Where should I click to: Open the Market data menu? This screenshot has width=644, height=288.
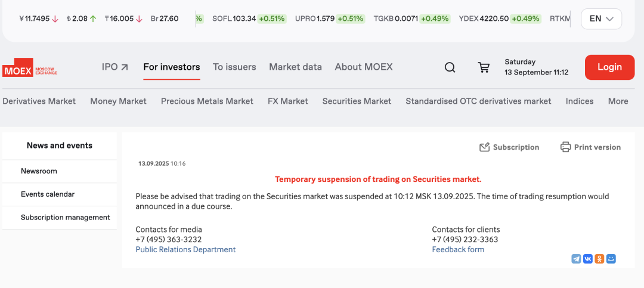295,67
